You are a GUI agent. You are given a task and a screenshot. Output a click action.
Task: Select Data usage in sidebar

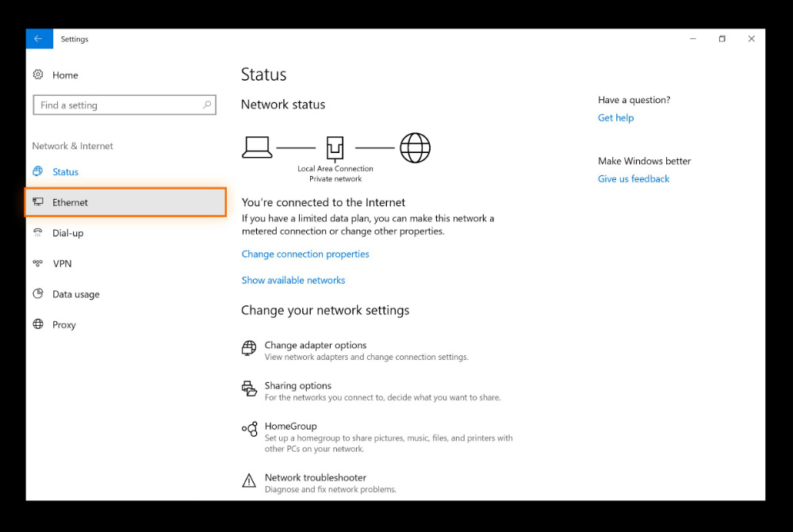[76, 294]
